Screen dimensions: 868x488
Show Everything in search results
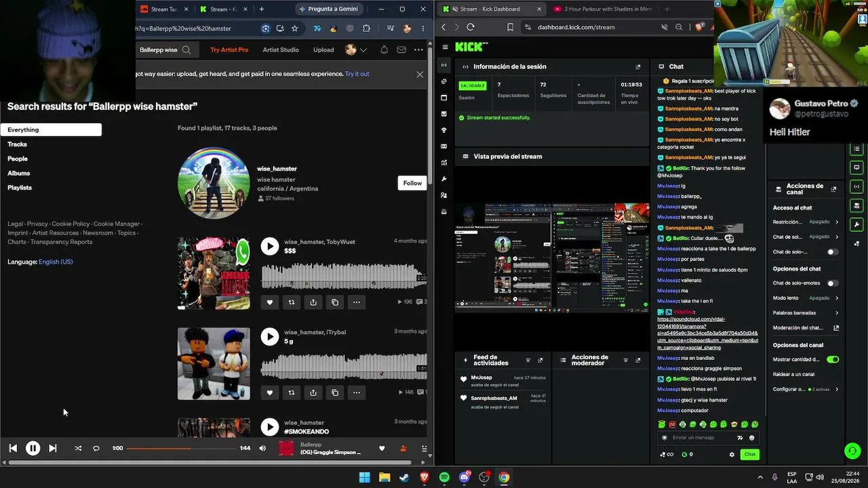tap(51, 129)
